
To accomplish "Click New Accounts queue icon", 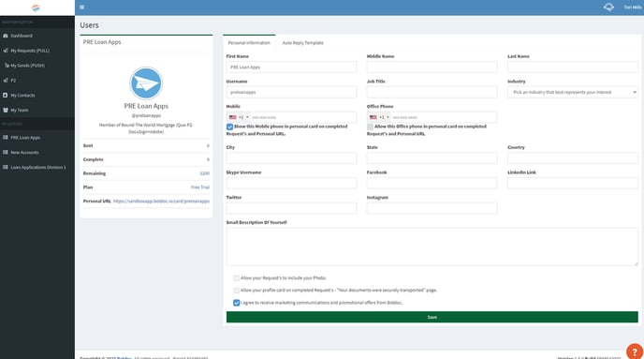I will pyautogui.click(x=6, y=152).
